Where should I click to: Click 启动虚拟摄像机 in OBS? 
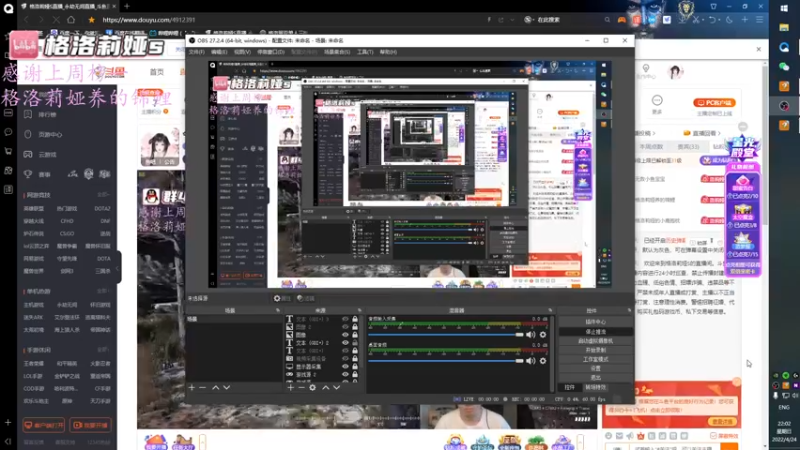coord(595,341)
